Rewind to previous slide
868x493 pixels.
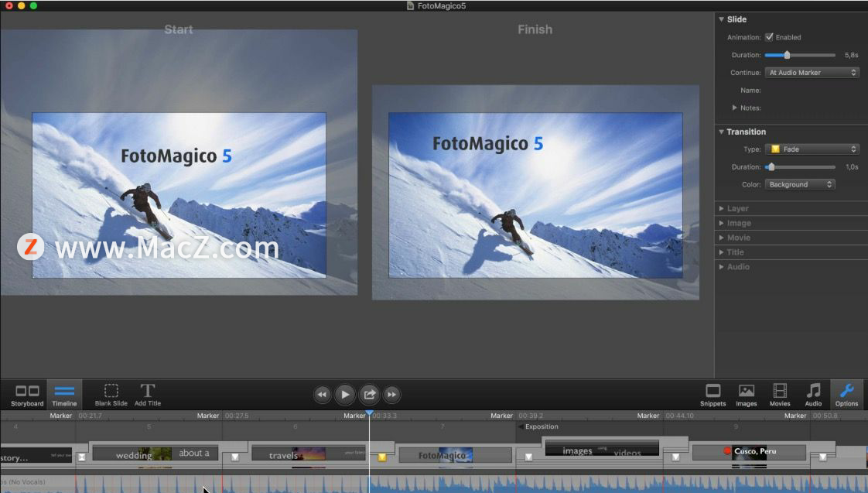coord(322,395)
